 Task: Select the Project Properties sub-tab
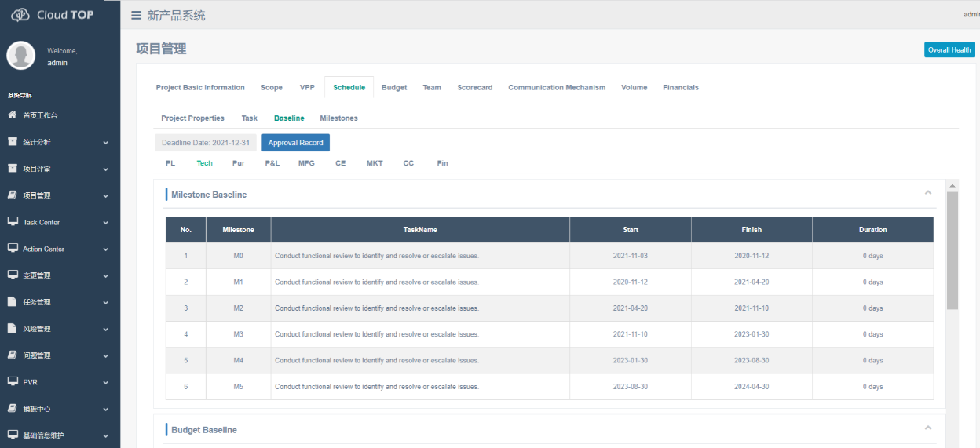(192, 118)
